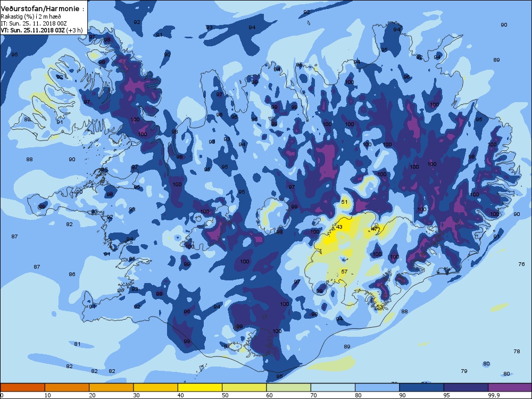Image resolution: width=532 pixels, height=399 pixels.
Task: Click the '76' value over the eastern sea
Action: (521, 264)
